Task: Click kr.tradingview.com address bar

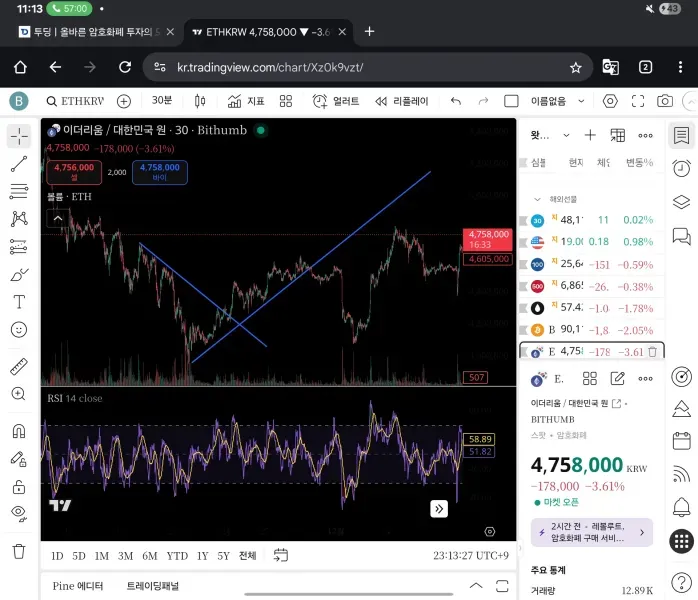Action: (368, 68)
